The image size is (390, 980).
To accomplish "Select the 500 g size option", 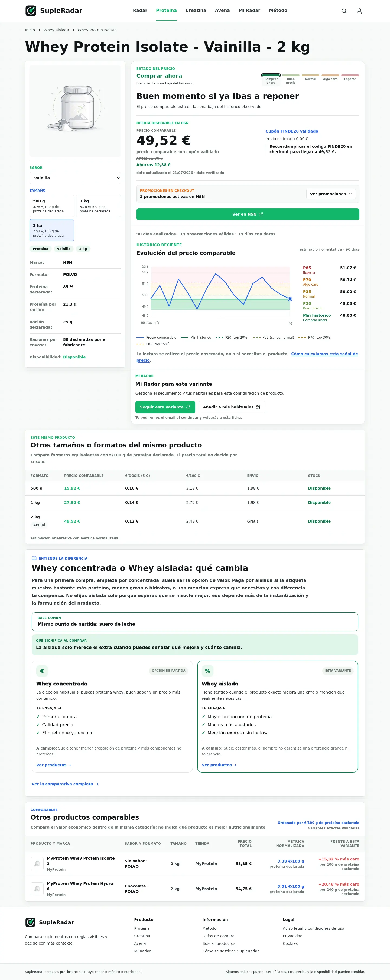I will (x=51, y=206).
